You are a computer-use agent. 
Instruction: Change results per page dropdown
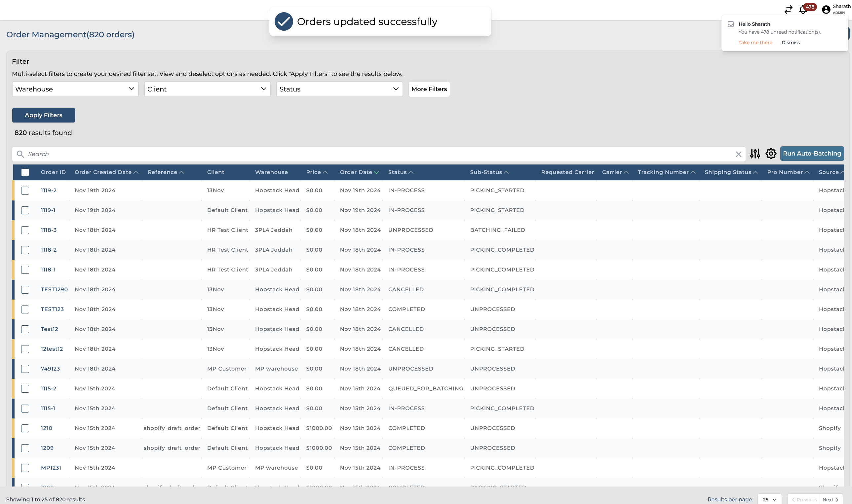pyautogui.click(x=769, y=499)
